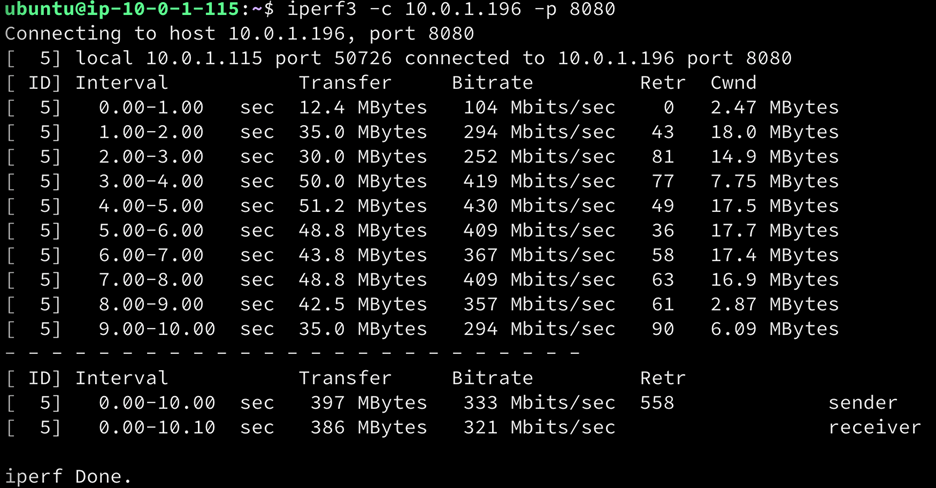Click the 2.47 MBytes Cwnd value

click(773, 108)
